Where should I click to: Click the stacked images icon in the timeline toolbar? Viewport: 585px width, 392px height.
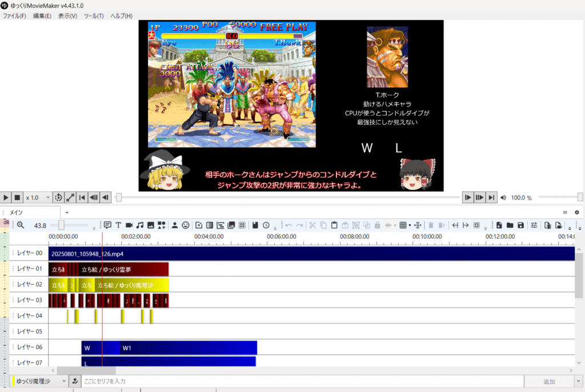pyautogui.click(x=231, y=225)
